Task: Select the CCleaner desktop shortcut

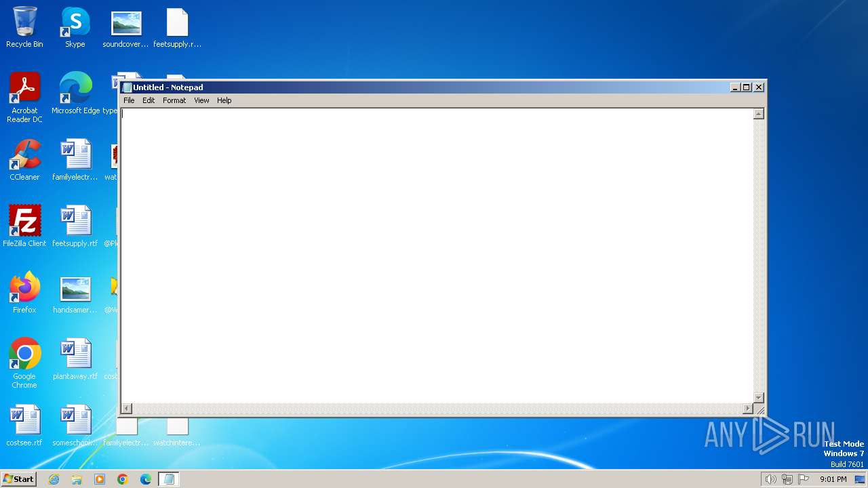Action: pyautogui.click(x=24, y=160)
